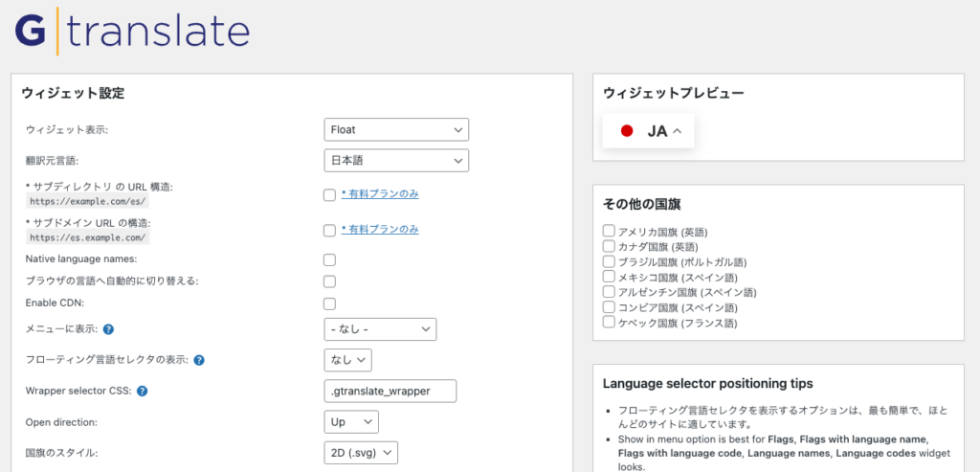Open the フローティング言語セレクタ なし dropdown
This screenshot has width=980, height=472.
[x=347, y=360]
